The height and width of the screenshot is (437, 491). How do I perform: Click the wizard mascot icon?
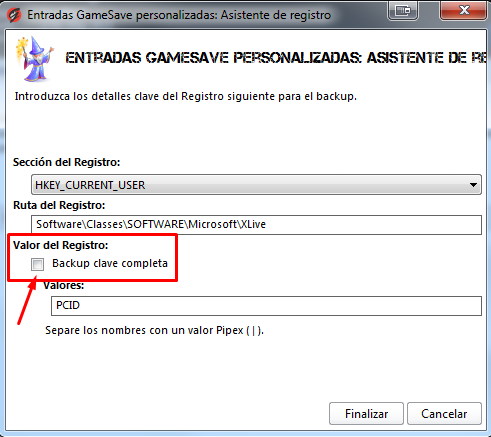point(35,59)
